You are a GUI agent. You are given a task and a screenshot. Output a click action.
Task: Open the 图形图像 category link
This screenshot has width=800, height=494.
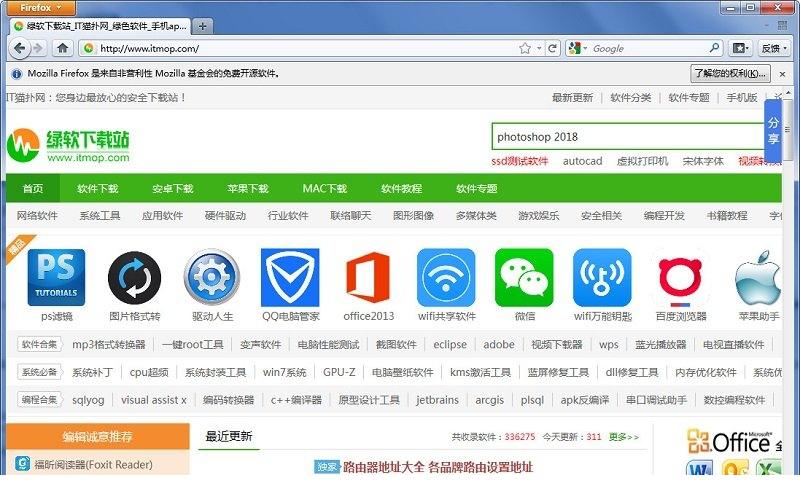click(413, 215)
